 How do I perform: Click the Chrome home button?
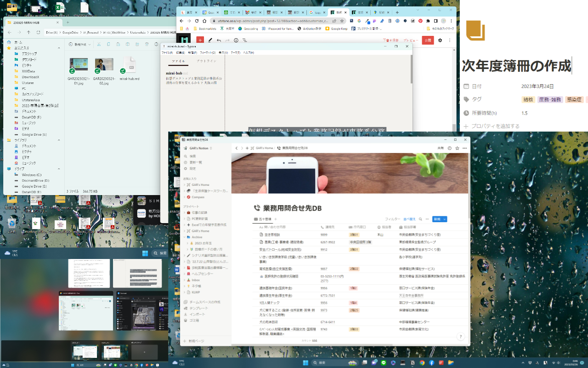pyautogui.click(x=205, y=21)
